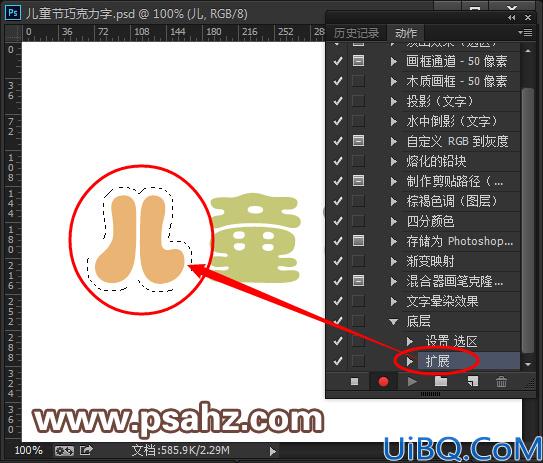543x463 pixels.
Task: Toggle checkmark for 熔化的铅块
Action: pyautogui.click(x=338, y=161)
